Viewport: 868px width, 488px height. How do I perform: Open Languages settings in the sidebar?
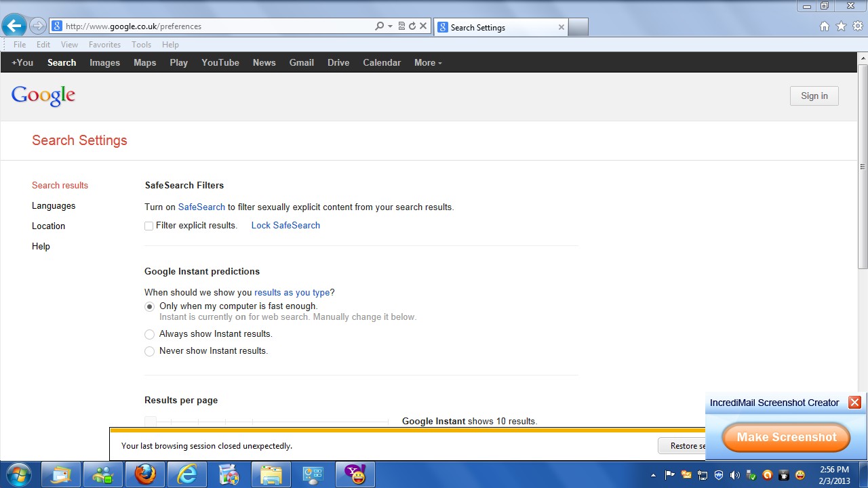(x=54, y=205)
